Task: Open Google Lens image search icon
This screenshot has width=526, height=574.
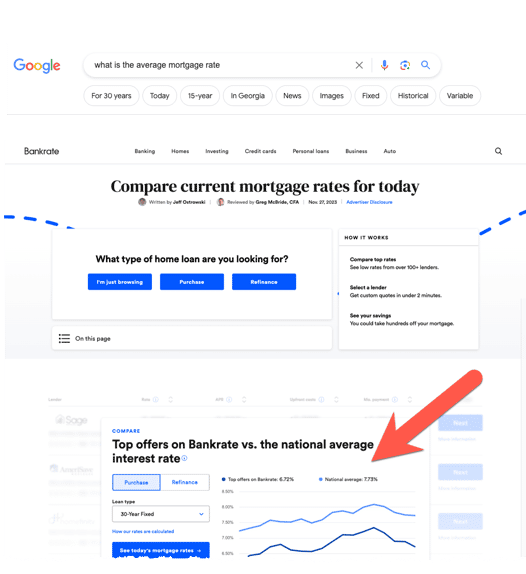Action: click(x=405, y=65)
